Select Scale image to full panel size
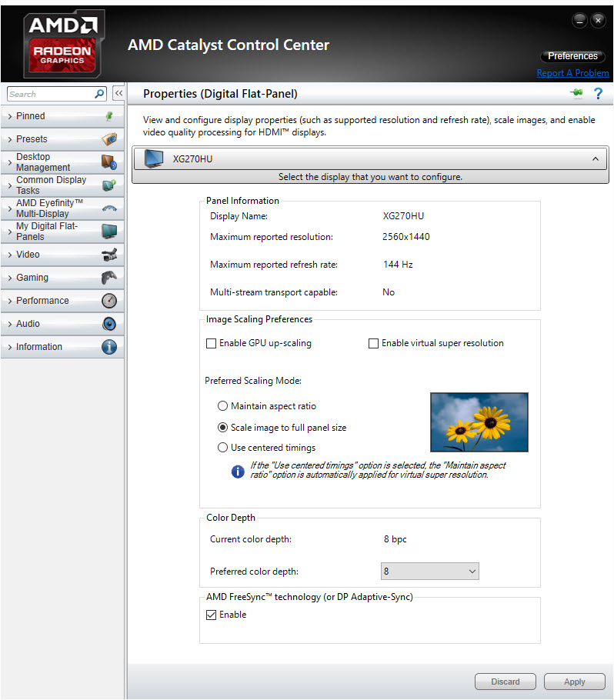 coord(222,427)
